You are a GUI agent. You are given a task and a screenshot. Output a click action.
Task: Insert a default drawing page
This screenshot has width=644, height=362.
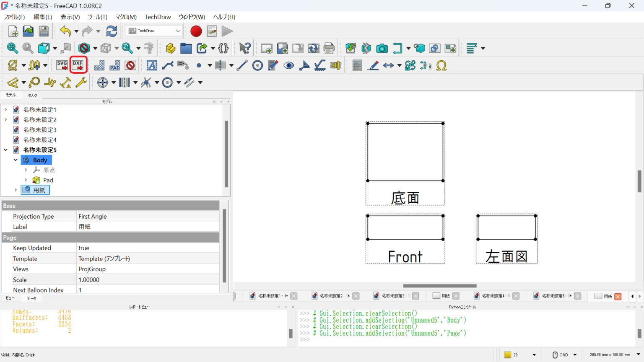pos(266,48)
